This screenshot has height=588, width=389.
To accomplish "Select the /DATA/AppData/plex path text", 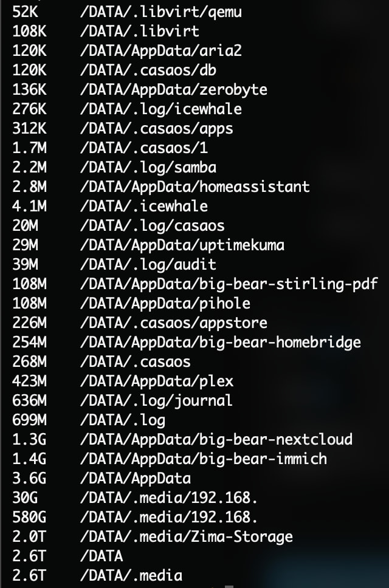I will coord(156,381).
